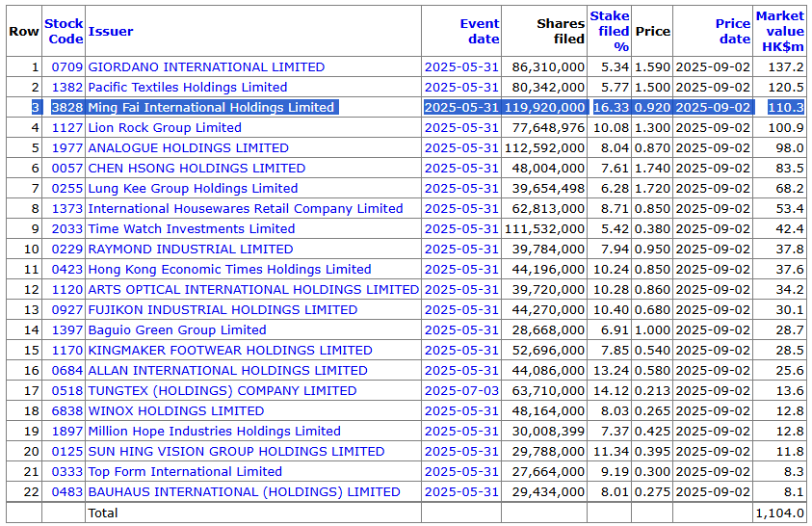Screen dimensions: 812x526
Task: Open Lion Rock Group Limited link
Action: click(x=165, y=127)
